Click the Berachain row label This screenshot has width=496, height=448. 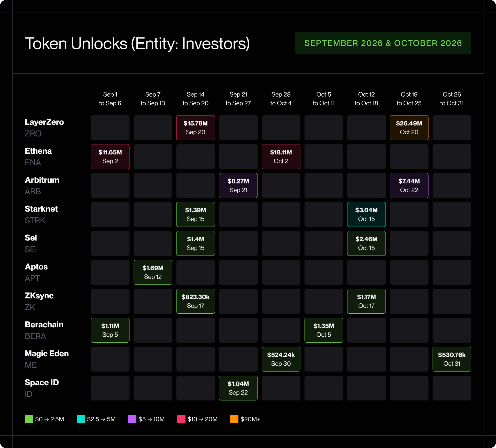tap(44, 325)
